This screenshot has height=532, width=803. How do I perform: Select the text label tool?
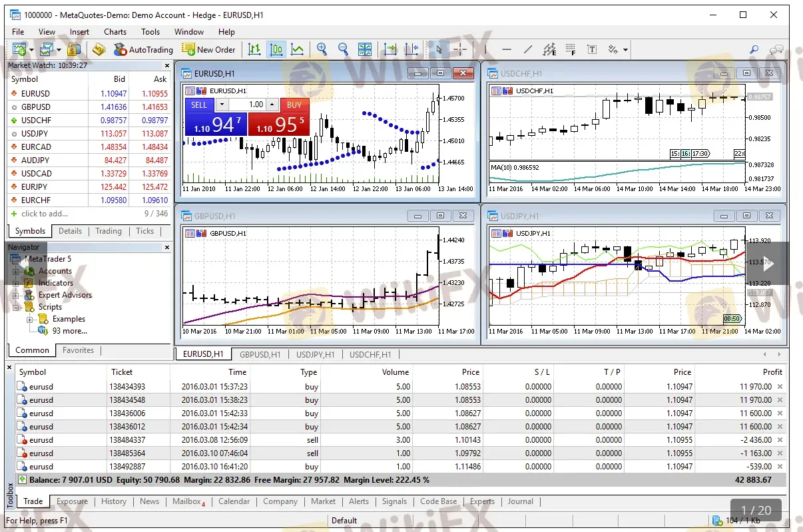(592, 49)
